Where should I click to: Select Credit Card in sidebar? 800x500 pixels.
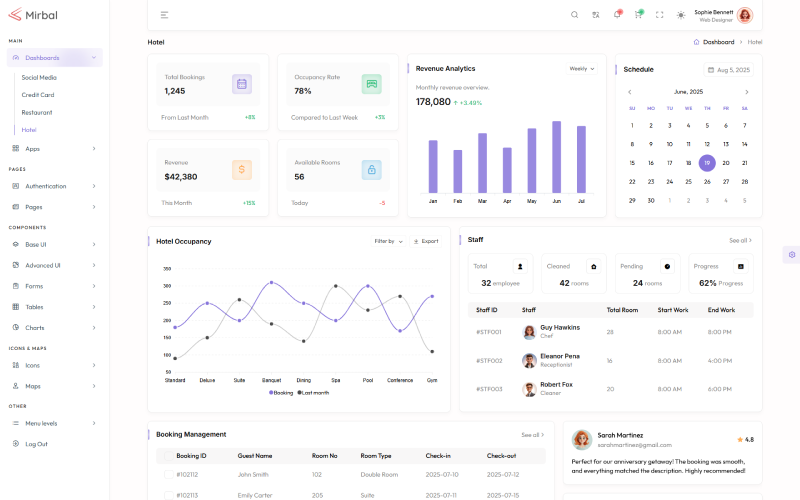[37, 95]
